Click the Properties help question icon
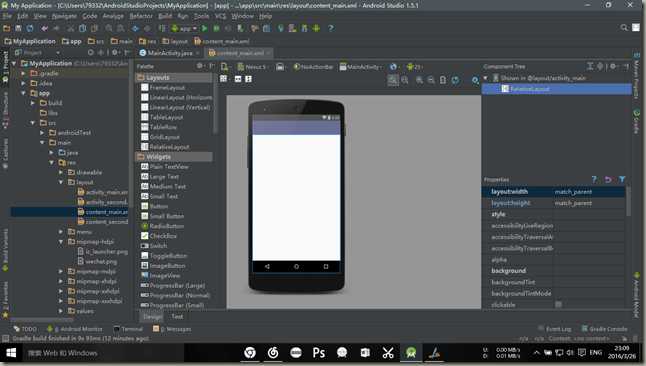Image resolution: width=646 pixels, height=366 pixels. pyautogui.click(x=594, y=179)
